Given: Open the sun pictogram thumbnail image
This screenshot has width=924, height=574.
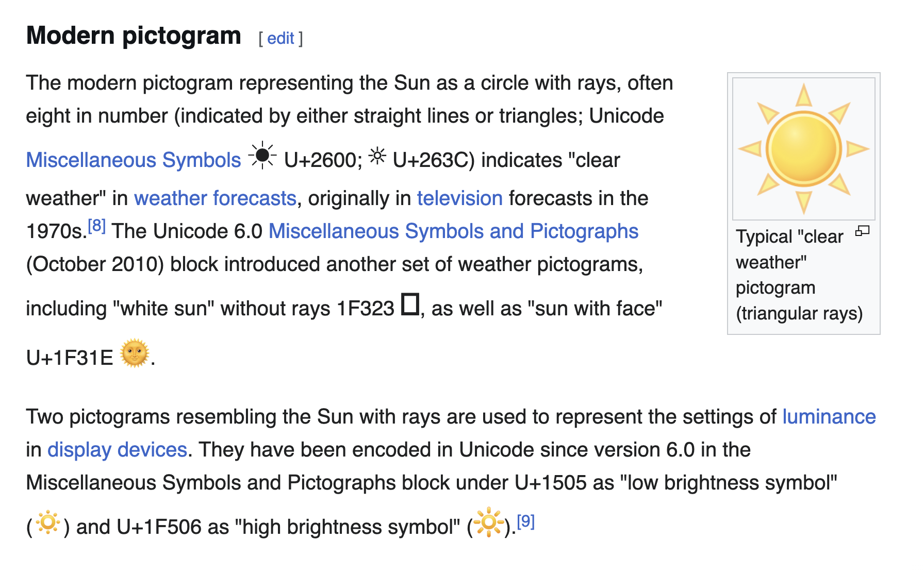Looking at the screenshot, I should (803, 149).
